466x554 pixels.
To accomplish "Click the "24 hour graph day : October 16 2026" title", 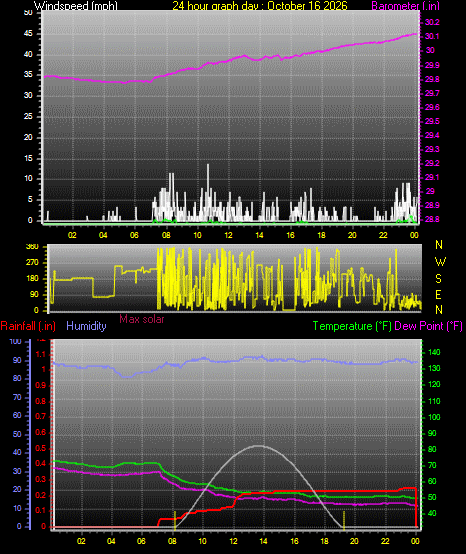I will click(x=260, y=6).
